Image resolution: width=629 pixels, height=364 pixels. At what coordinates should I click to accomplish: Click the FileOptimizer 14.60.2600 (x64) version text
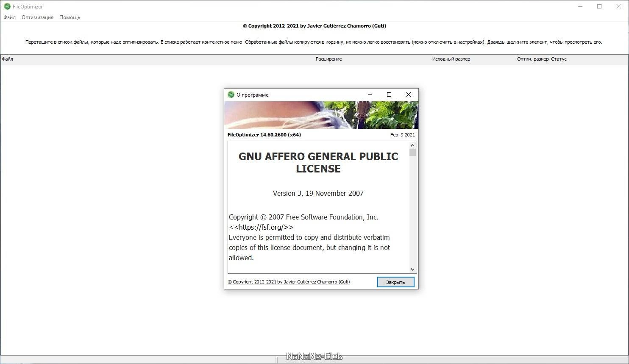(x=264, y=135)
